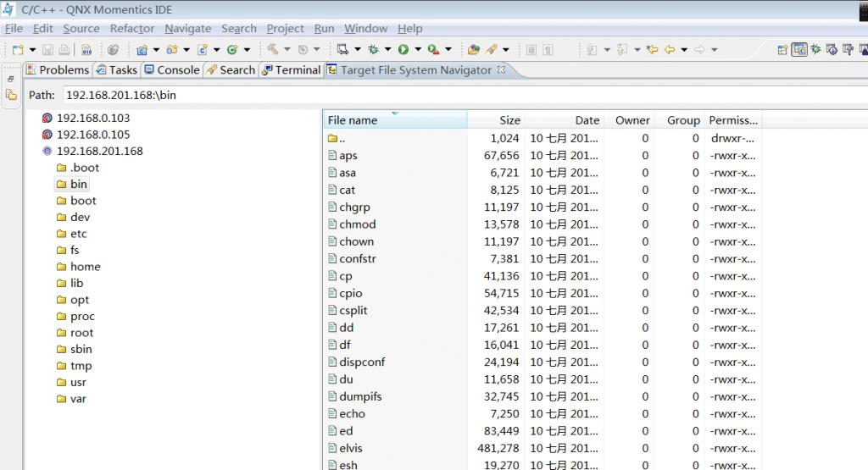The image size is (868, 470).
Task: Open the File menu
Action: pos(14,28)
